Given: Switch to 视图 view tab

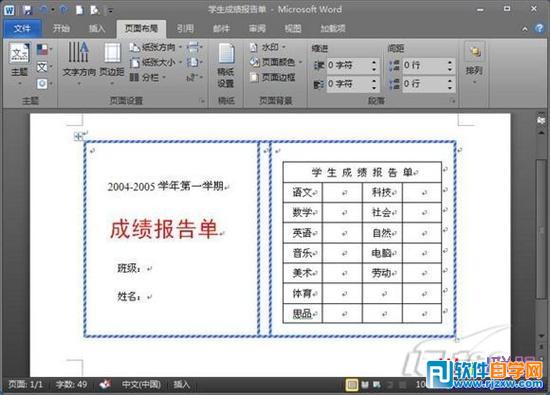Looking at the screenshot, I should click(293, 28).
